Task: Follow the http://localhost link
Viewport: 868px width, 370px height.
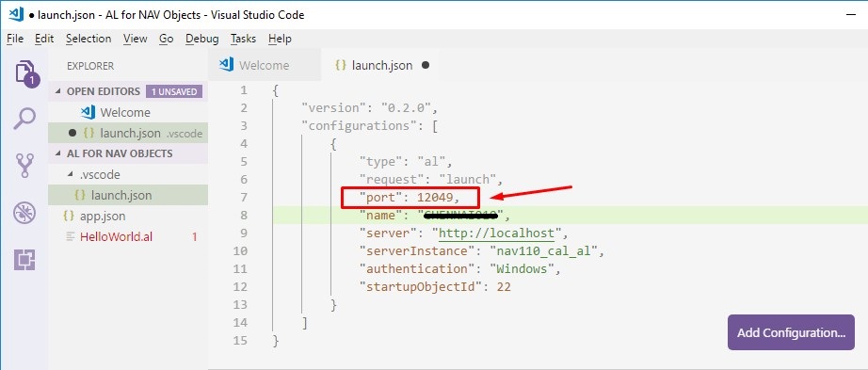Action: click(x=496, y=233)
